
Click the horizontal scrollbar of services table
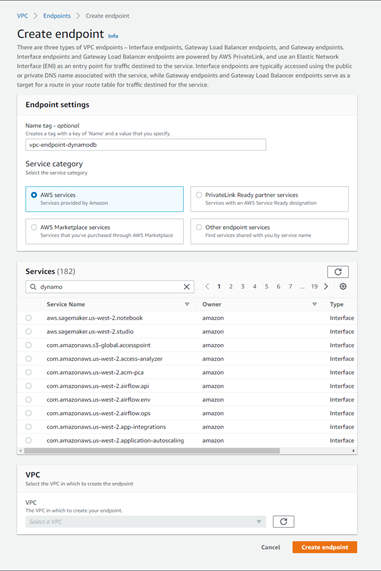coord(152,450)
